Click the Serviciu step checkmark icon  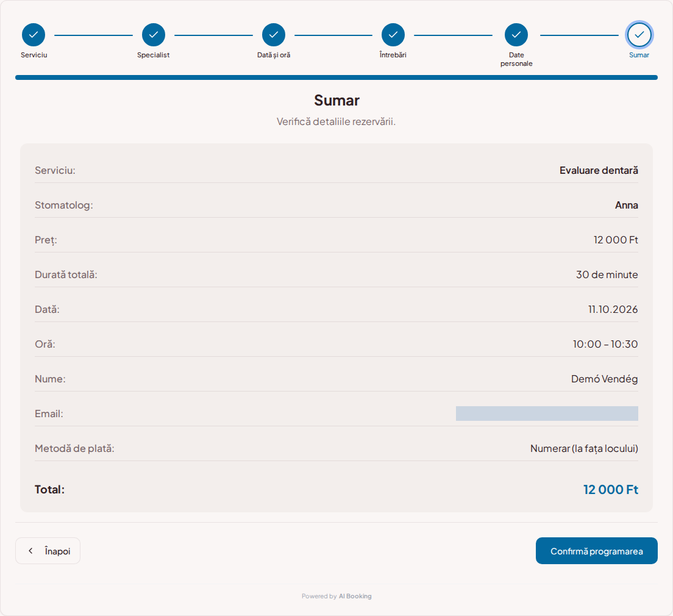tap(34, 35)
